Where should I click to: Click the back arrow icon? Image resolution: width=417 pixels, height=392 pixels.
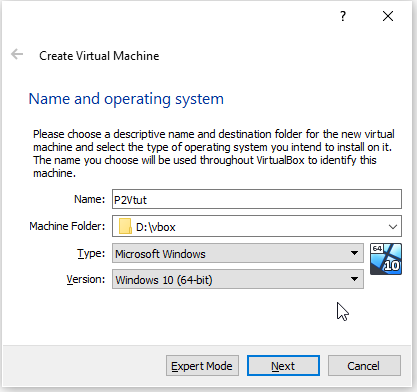17,54
